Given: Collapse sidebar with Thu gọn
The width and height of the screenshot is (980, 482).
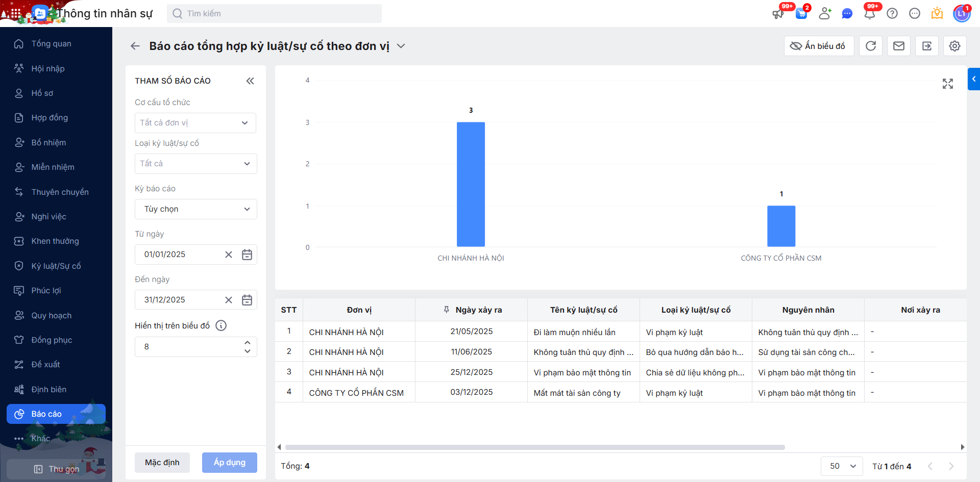Looking at the screenshot, I should pos(56,469).
